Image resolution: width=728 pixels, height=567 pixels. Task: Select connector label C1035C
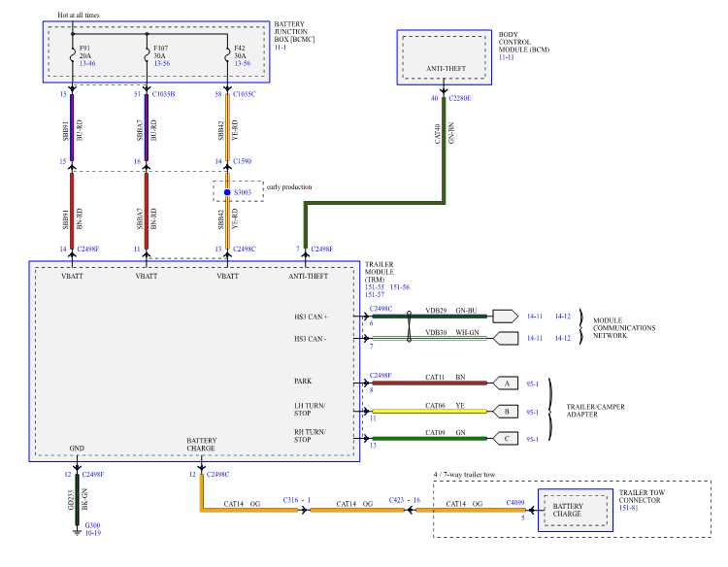pos(245,94)
